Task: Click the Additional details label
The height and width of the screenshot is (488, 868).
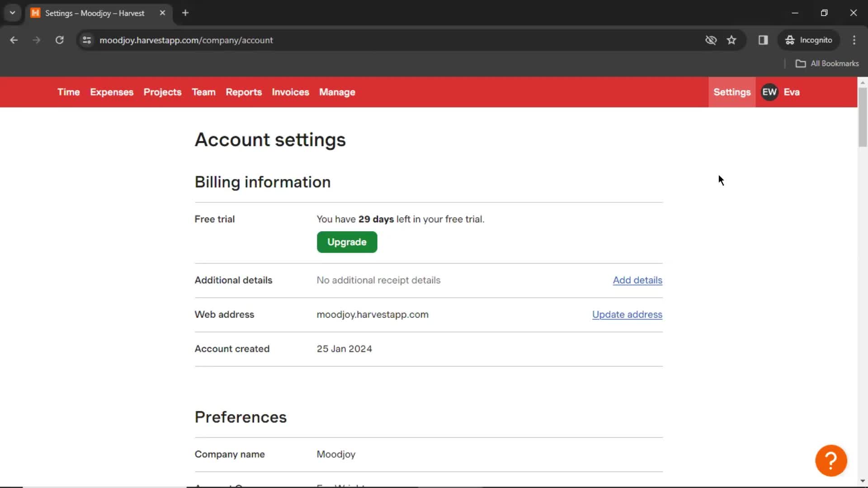Action: [x=233, y=280]
